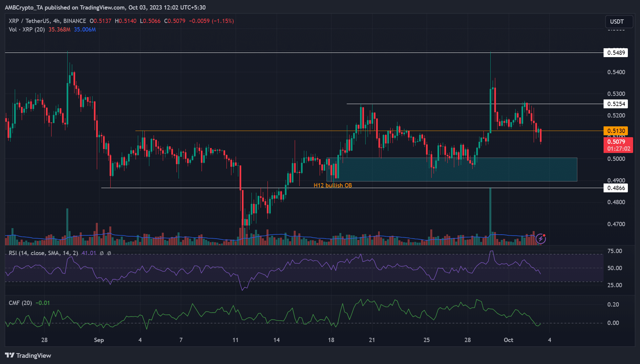640x364 pixels.
Task: Select the 0.5254 resistance price label
Action: tap(616, 104)
